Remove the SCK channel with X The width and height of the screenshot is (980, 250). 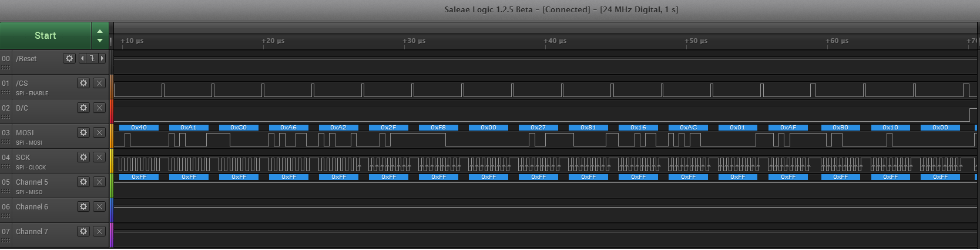[100, 157]
